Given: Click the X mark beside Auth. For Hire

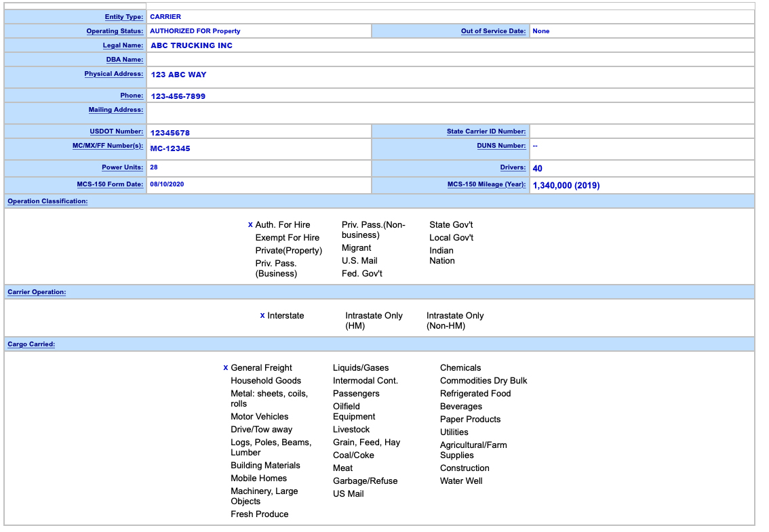Looking at the screenshot, I should 250,225.
